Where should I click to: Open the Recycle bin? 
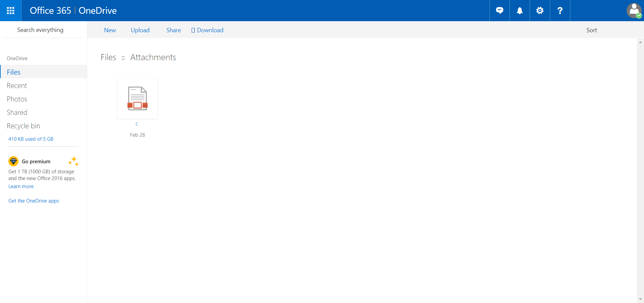[23, 126]
